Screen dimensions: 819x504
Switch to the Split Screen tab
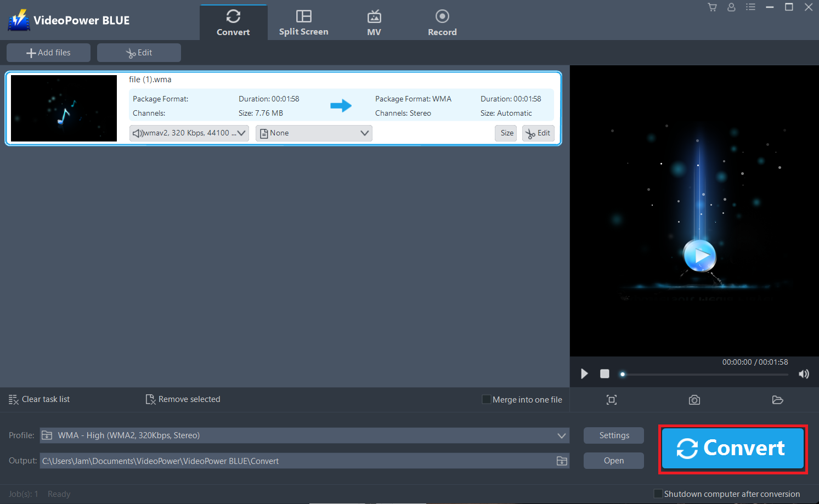[x=303, y=22]
